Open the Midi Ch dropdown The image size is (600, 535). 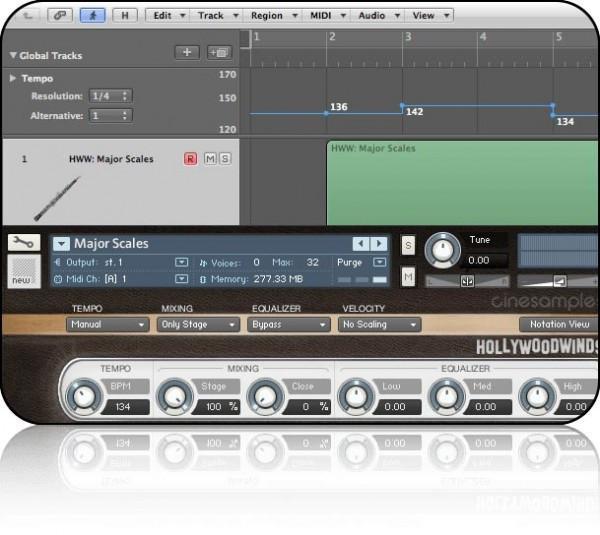pos(181,279)
